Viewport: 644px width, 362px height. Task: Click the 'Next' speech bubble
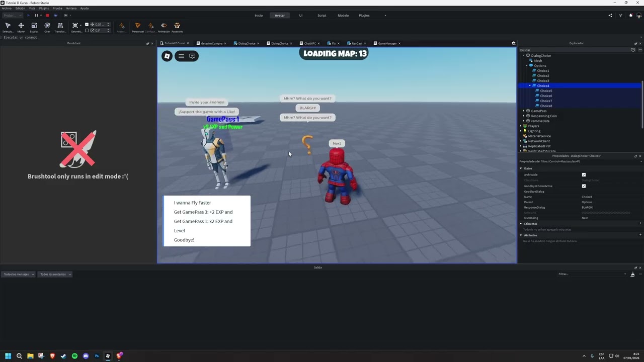(337, 143)
